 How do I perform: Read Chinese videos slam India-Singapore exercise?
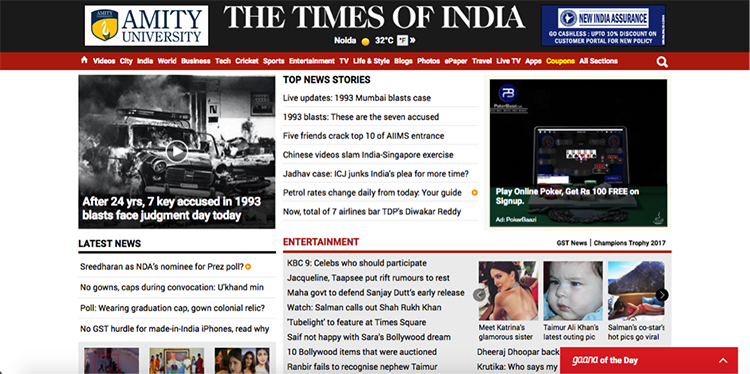[368, 155]
